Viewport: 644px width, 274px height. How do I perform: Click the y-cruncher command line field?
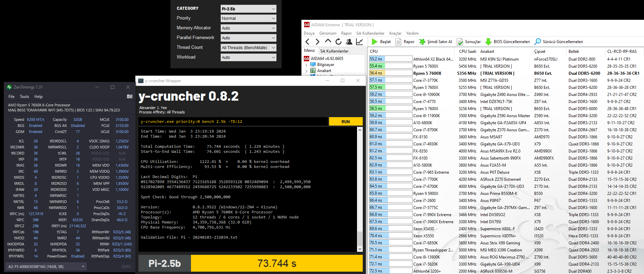pos(233,122)
